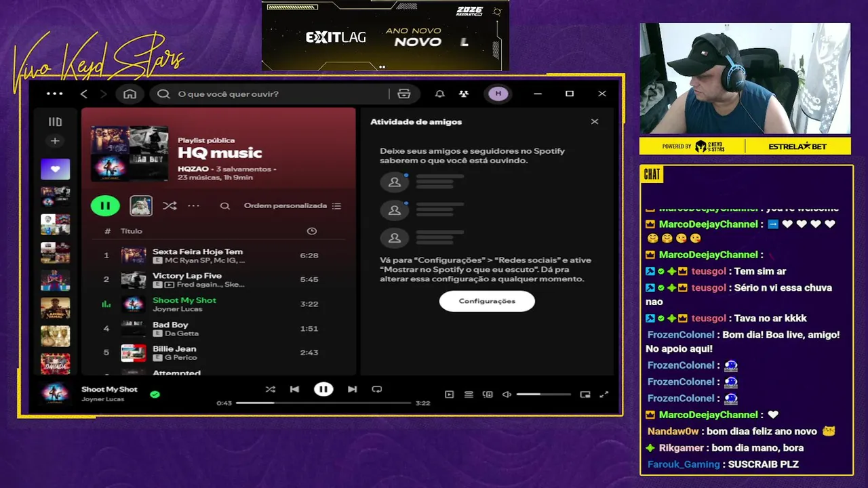The image size is (868, 488).
Task: Open artist link 'G Perico'
Action: [180, 357]
